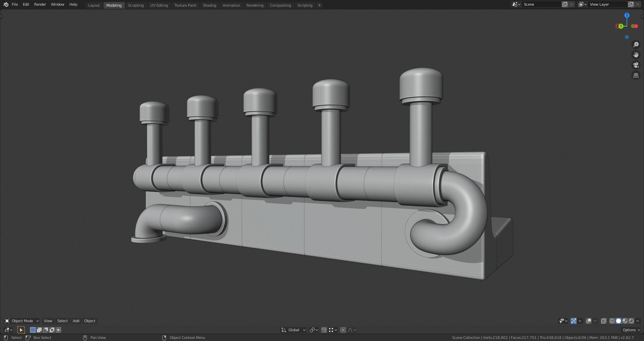Open the viewport Select menu

(x=62, y=321)
